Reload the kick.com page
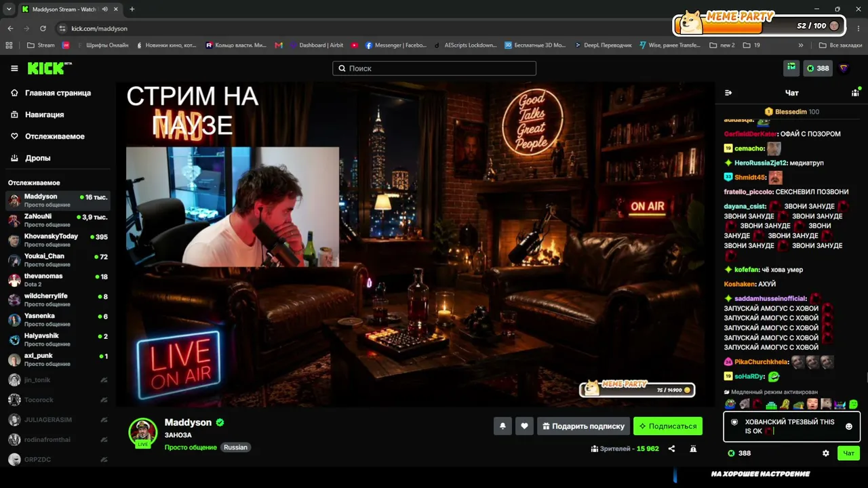The image size is (868, 488). click(43, 28)
